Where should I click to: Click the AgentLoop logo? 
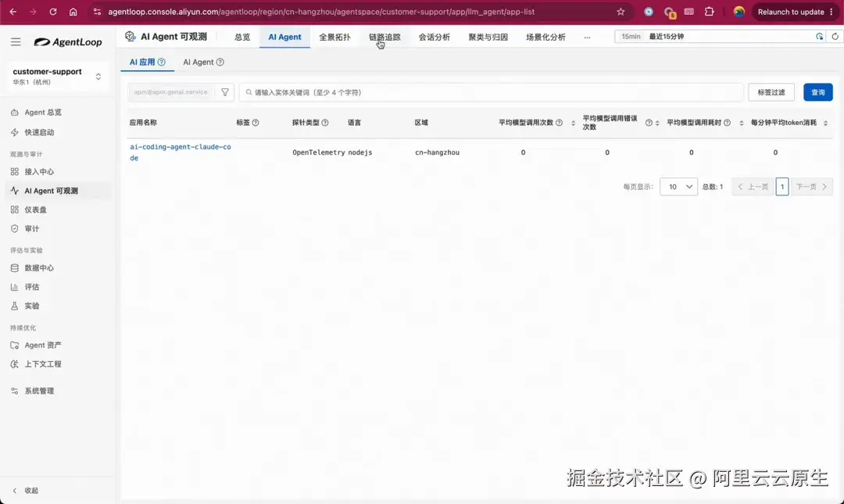coord(68,42)
